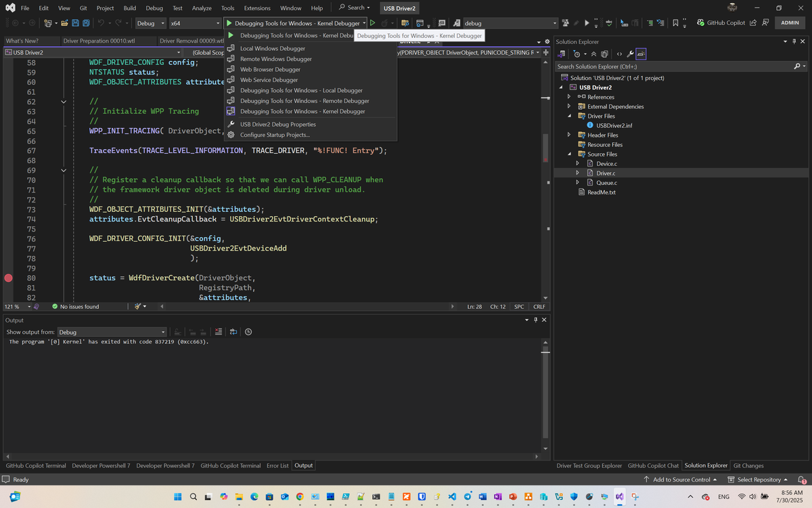Click Windows Start button on taskbar

(178, 496)
